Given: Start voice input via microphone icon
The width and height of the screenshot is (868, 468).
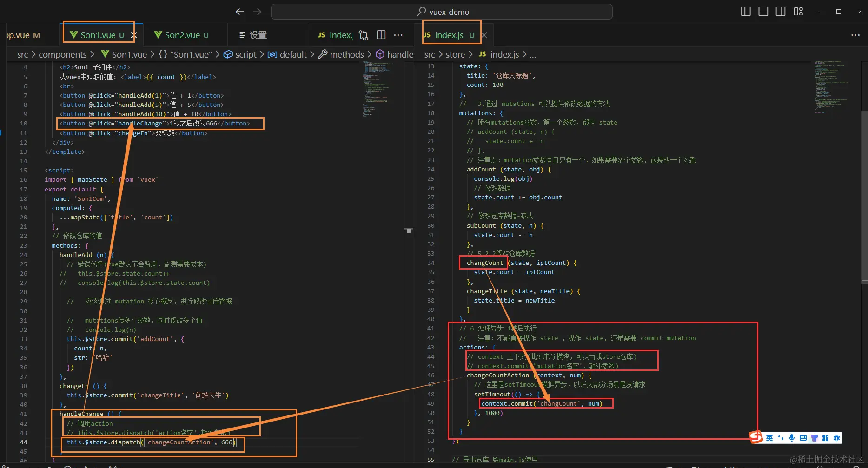Looking at the screenshot, I should click(792, 438).
